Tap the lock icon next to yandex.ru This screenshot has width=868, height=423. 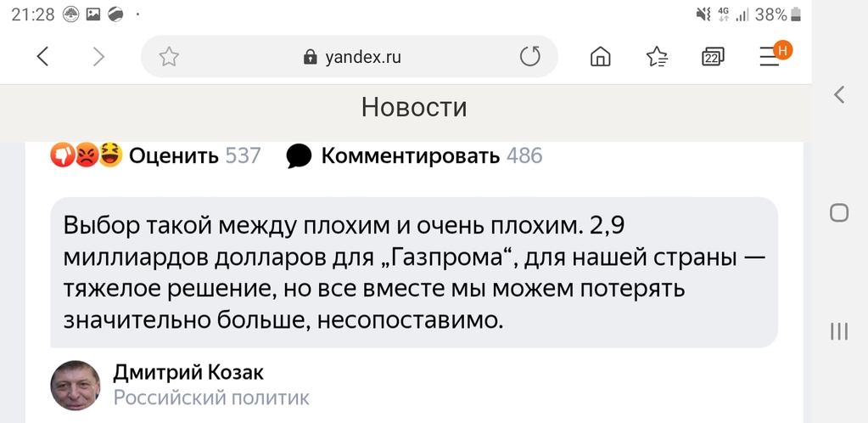(311, 57)
